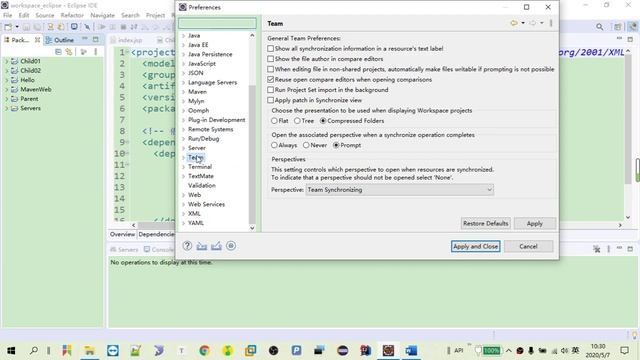This screenshot has width=640, height=360.
Task: Expand the Team preference node
Action: coord(183,158)
